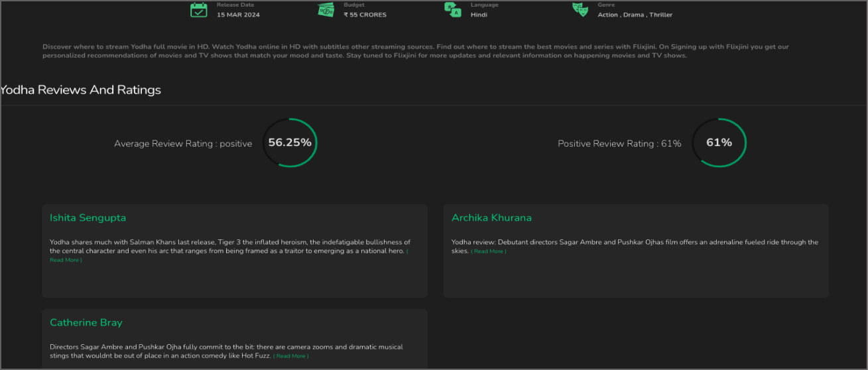The image size is (868, 370).
Task: Choose the Thriller genre tag
Action: pos(660,15)
